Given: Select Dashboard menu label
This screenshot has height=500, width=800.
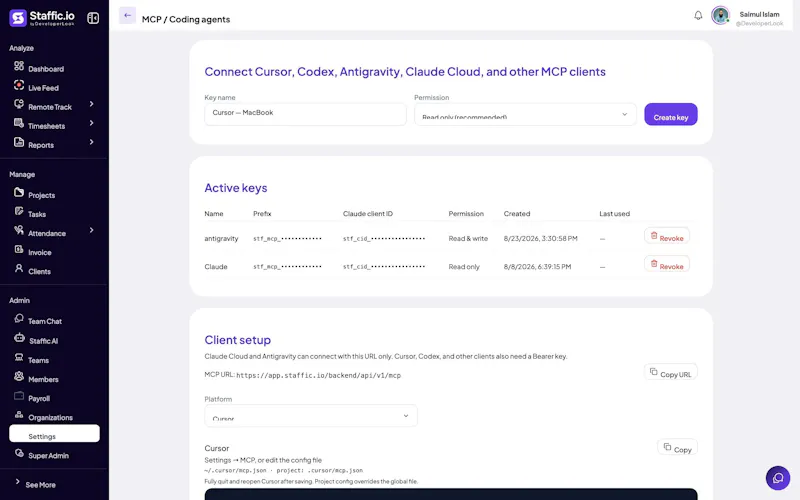Looking at the screenshot, I should coord(46,69).
